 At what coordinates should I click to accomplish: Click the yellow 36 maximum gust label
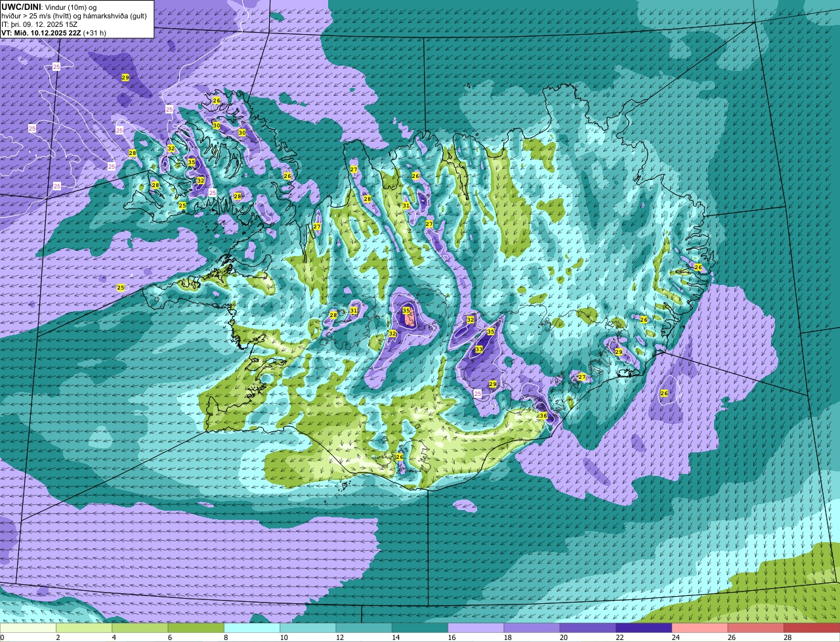click(543, 416)
